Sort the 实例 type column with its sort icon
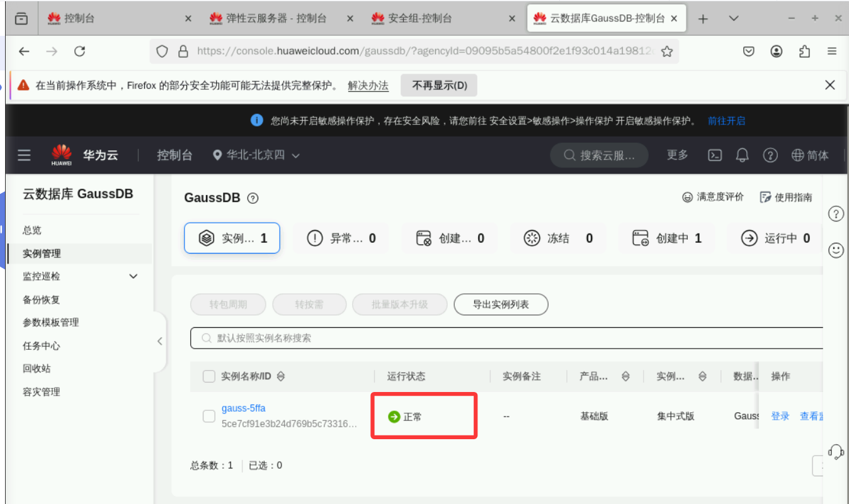This screenshot has height=504, width=849. [x=702, y=376]
